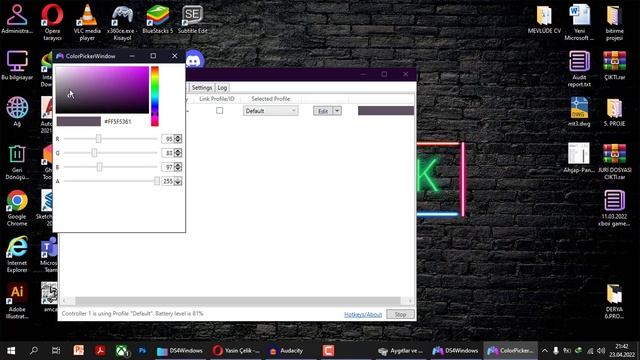Open the arrow beside the Edit button
The width and height of the screenshot is (640, 360).
(x=337, y=111)
